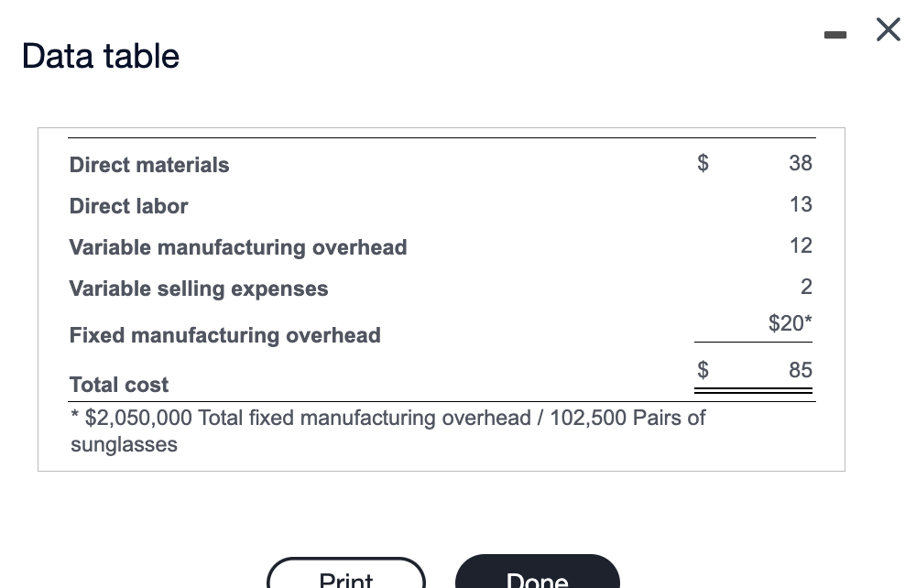Click the minimize dash icon
The width and height of the screenshot is (905, 588).
(x=834, y=35)
